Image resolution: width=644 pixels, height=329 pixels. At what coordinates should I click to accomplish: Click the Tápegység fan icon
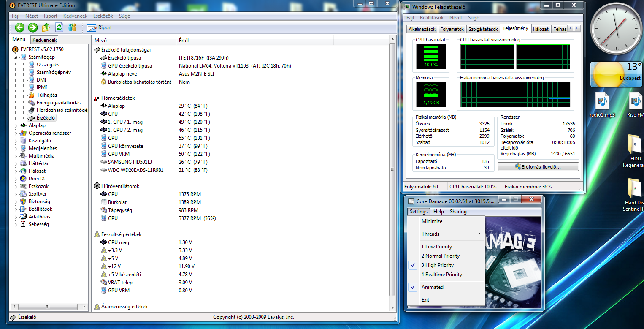(104, 210)
